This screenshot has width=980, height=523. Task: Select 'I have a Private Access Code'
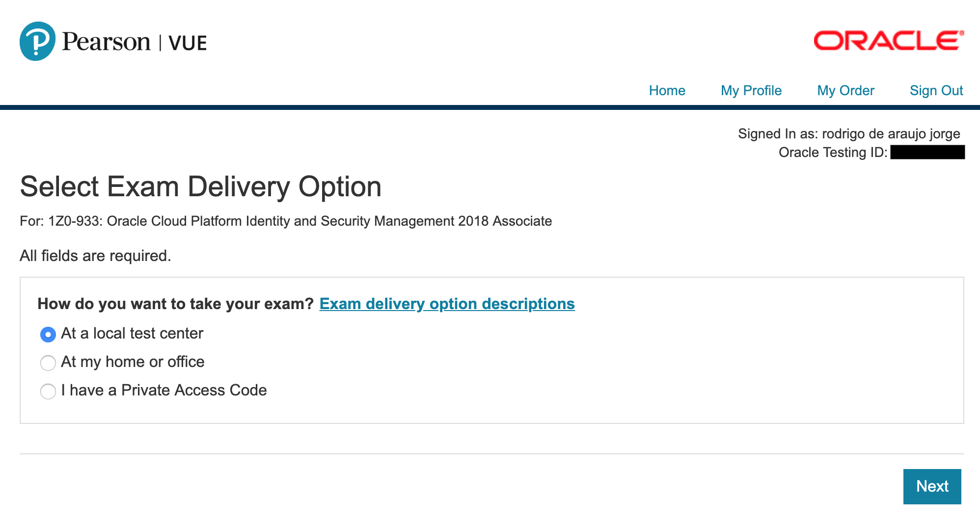click(48, 392)
